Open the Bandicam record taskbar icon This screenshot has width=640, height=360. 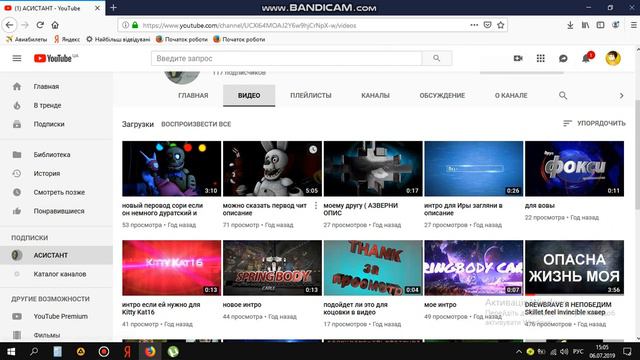[x=104, y=351]
